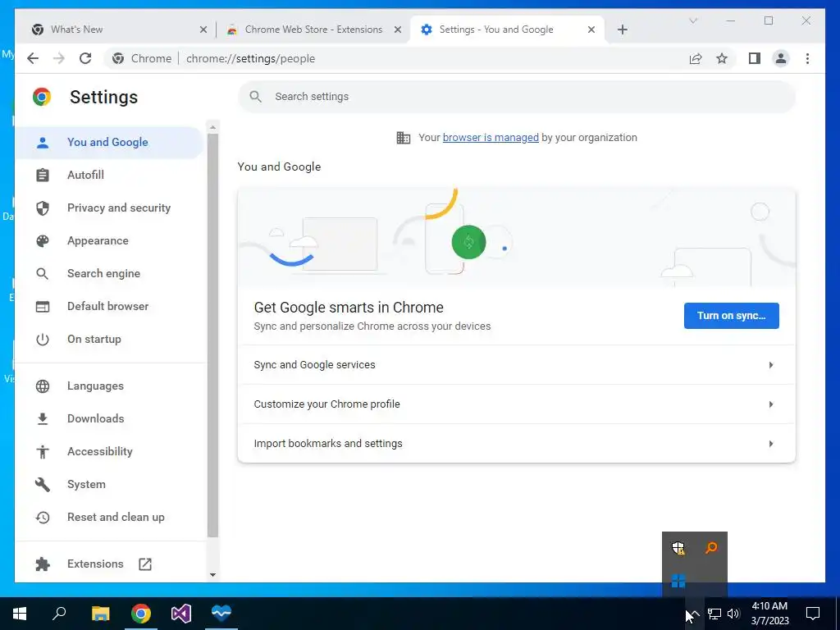Open You and Google section

coord(109,142)
